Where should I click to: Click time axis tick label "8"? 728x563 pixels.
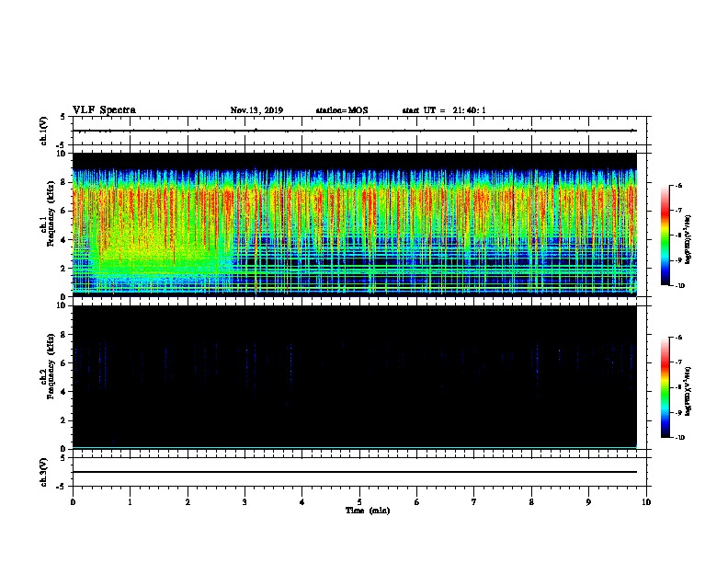click(x=531, y=502)
